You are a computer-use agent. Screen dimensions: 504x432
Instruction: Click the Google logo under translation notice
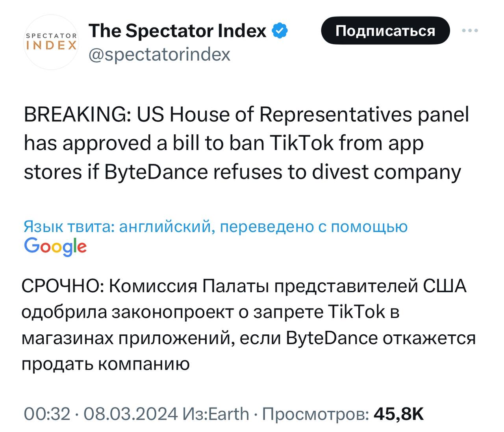pyautogui.click(x=55, y=247)
